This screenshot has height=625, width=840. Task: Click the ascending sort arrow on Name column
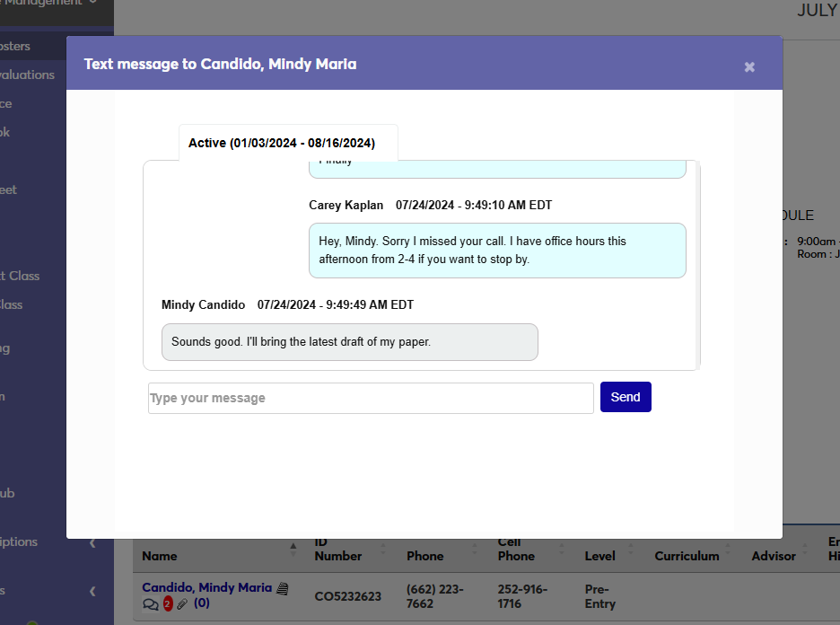[x=293, y=544]
